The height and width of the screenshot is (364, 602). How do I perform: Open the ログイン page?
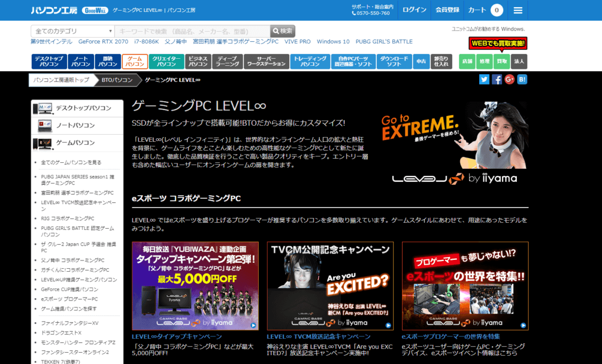point(414,10)
